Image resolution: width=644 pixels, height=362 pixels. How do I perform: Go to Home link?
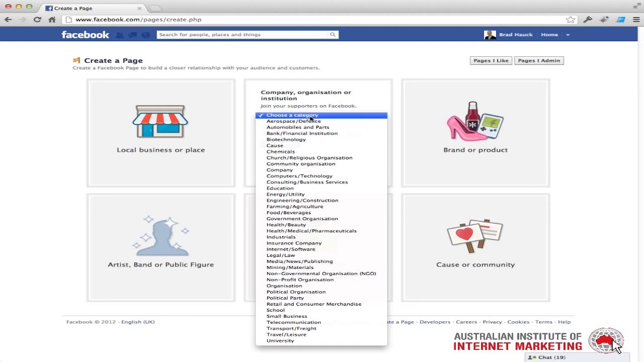coord(549,35)
